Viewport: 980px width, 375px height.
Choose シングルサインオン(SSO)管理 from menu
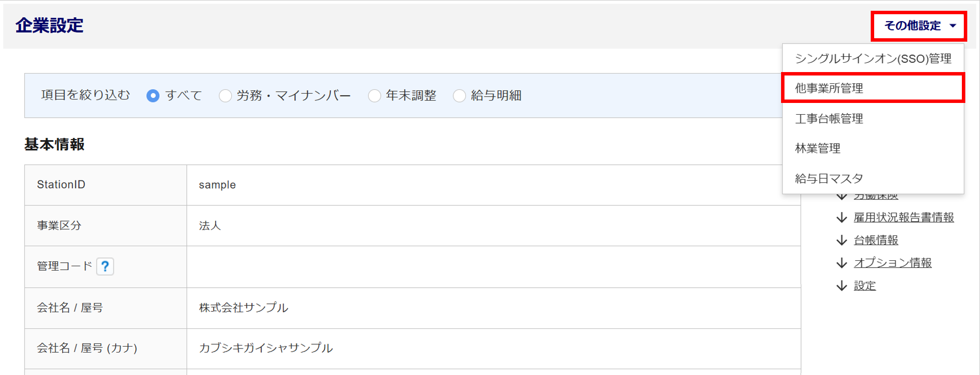coord(873,59)
